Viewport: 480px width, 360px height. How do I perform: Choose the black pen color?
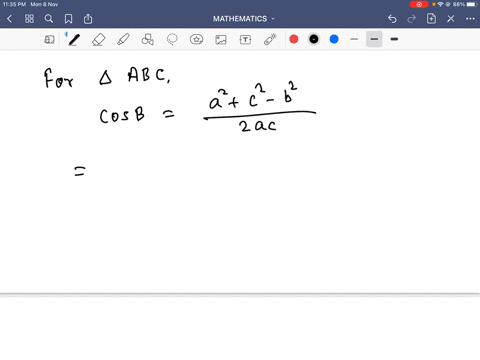pyautogui.click(x=314, y=39)
